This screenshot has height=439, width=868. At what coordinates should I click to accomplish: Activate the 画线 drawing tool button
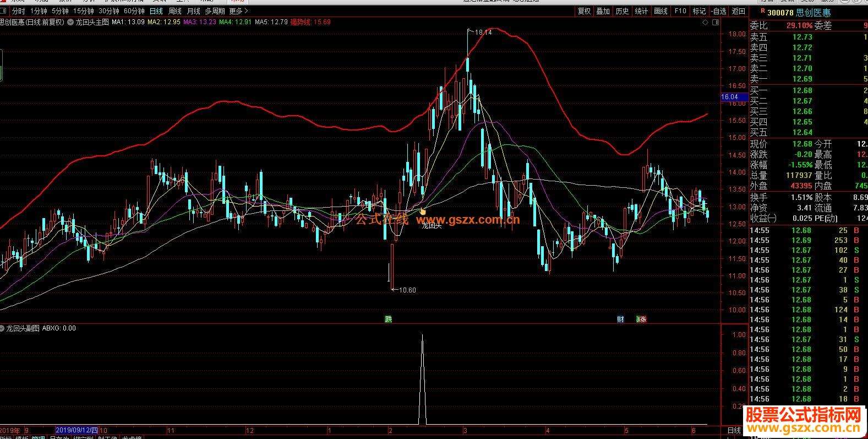point(660,11)
